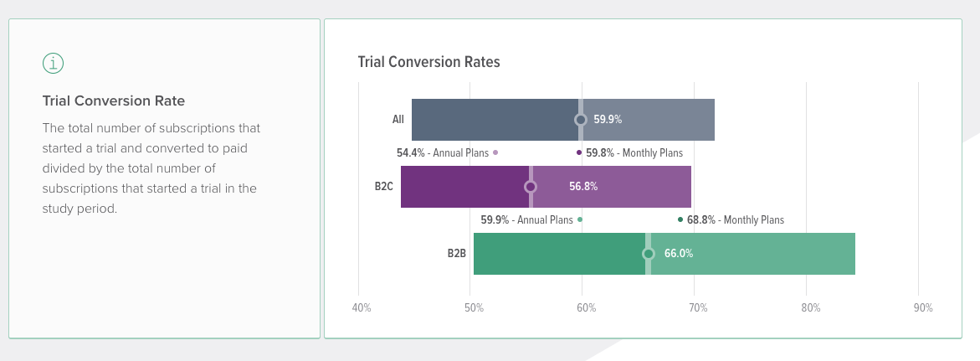The image size is (980, 361).
Task: Click the 56.8% value label in B2C bar
Action: tap(583, 187)
